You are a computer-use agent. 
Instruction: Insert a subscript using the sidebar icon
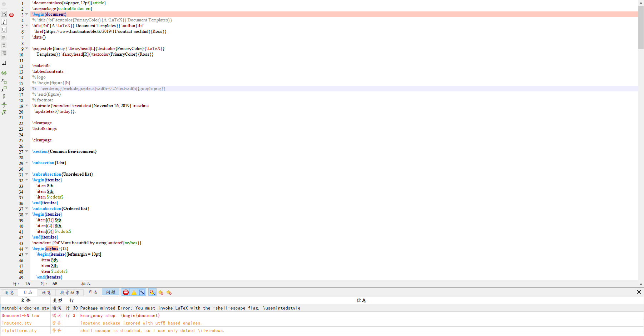click(4, 81)
